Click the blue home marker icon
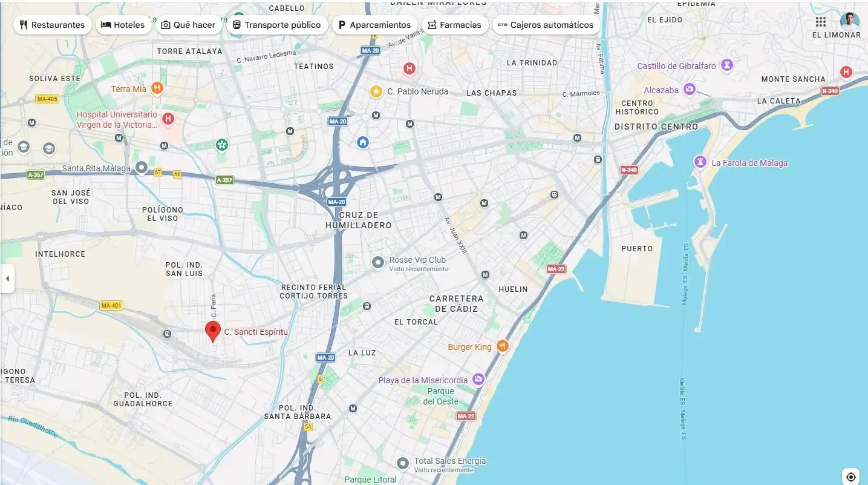The image size is (868, 485). click(363, 142)
